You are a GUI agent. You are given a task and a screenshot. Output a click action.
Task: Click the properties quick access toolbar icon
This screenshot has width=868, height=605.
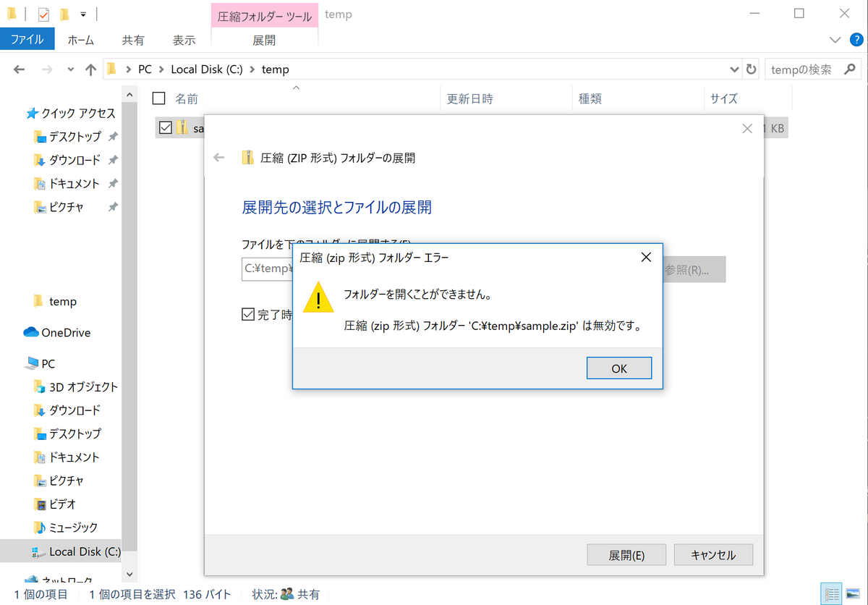coord(43,14)
